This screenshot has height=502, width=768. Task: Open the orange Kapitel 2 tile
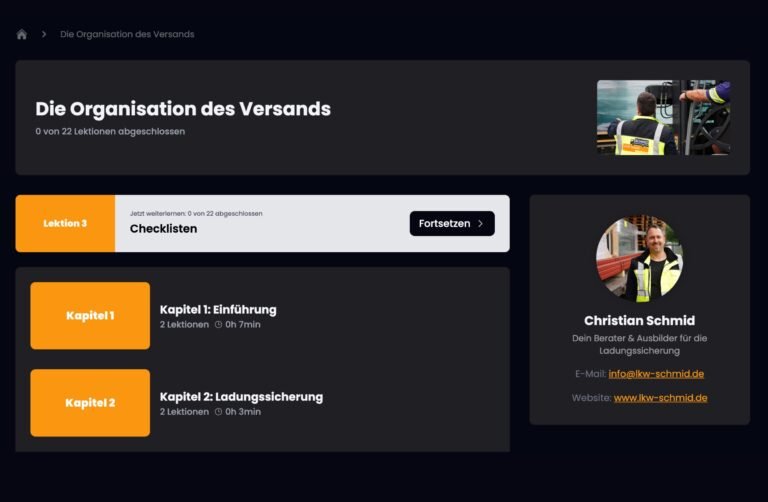coord(90,403)
